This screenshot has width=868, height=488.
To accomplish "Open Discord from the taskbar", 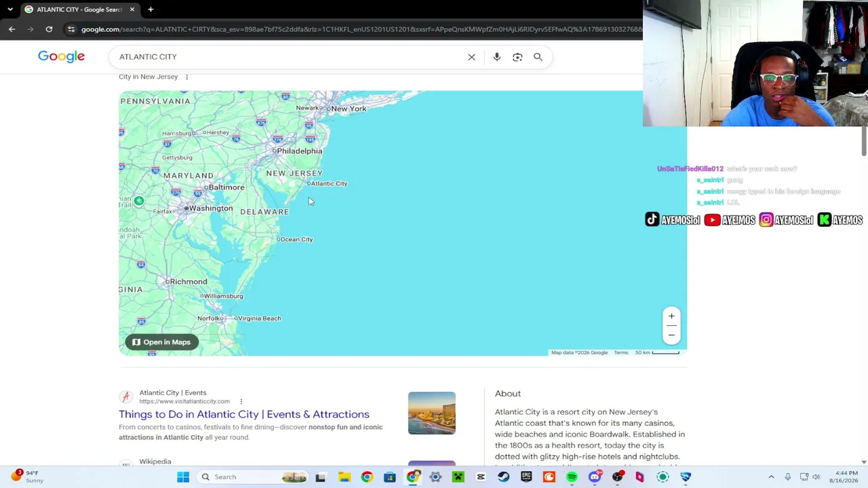I will coord(595,476).
